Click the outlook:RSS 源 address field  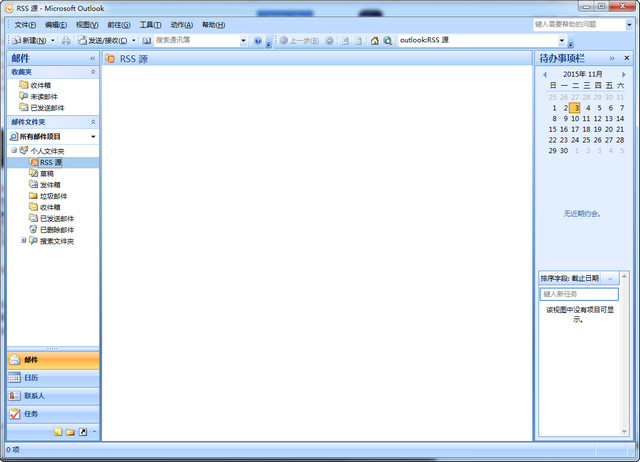pyautogui.click(x=478, y=40)
